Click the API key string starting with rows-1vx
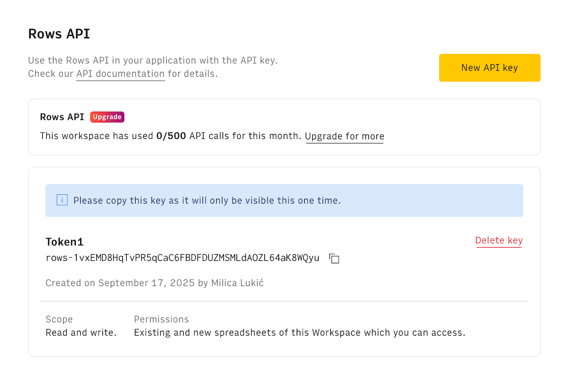 pyautogui.click(x=182, y=258)
